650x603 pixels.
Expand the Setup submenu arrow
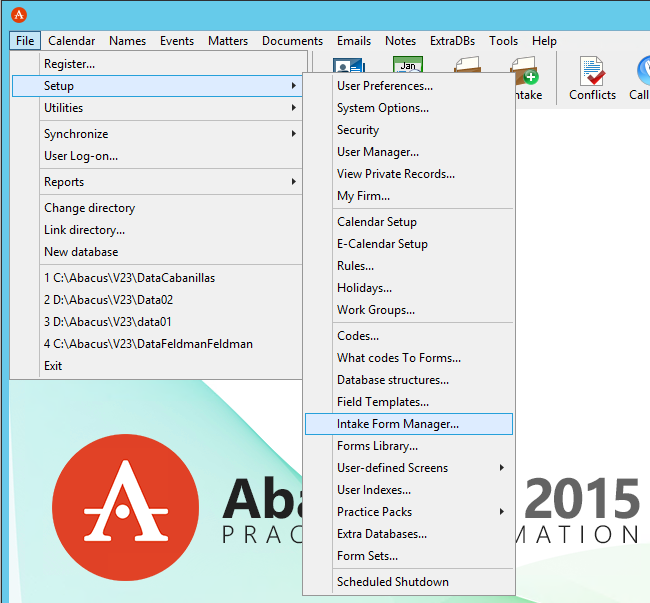[293, 86]
